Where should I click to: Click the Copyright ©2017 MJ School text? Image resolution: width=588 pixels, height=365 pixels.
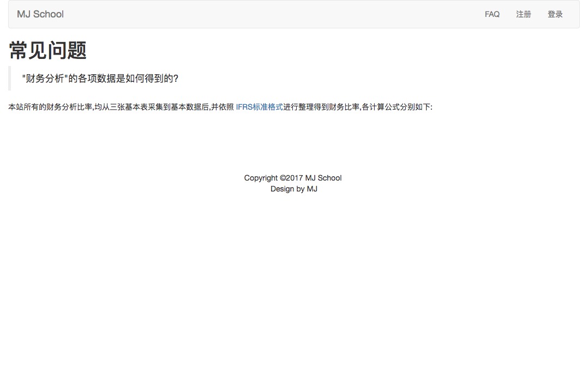(293, 178)
